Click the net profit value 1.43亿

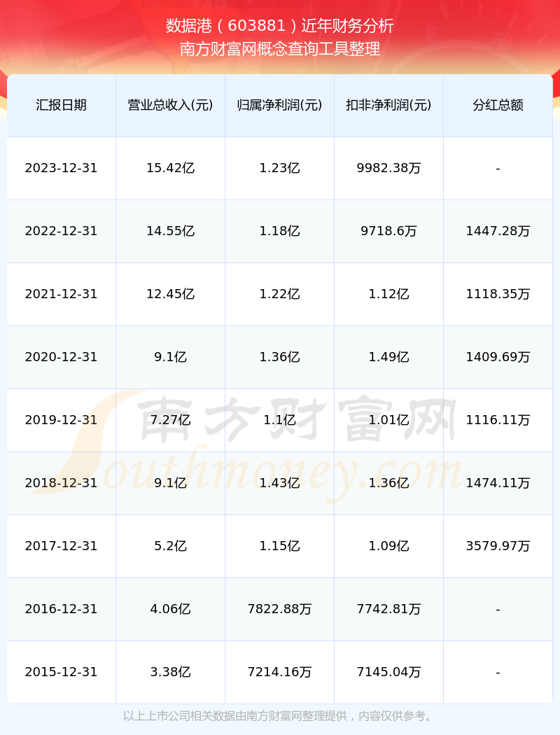(x=280, y=483)
